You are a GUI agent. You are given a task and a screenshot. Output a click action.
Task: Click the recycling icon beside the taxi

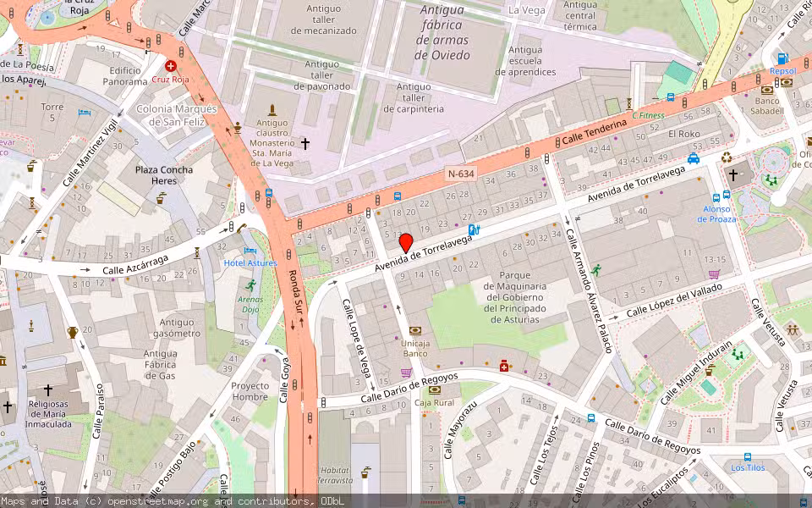tap(727, 157)
